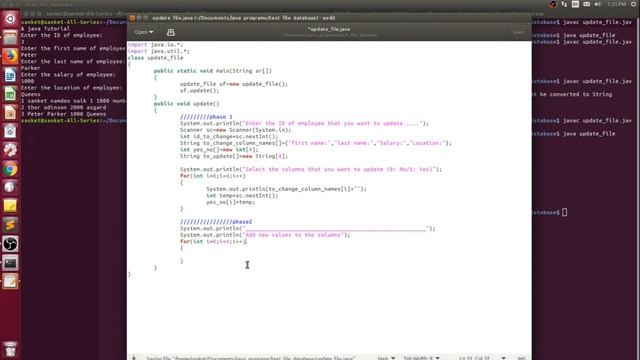
Task: Open System Settings from the dock
Action: pos(10,150)
